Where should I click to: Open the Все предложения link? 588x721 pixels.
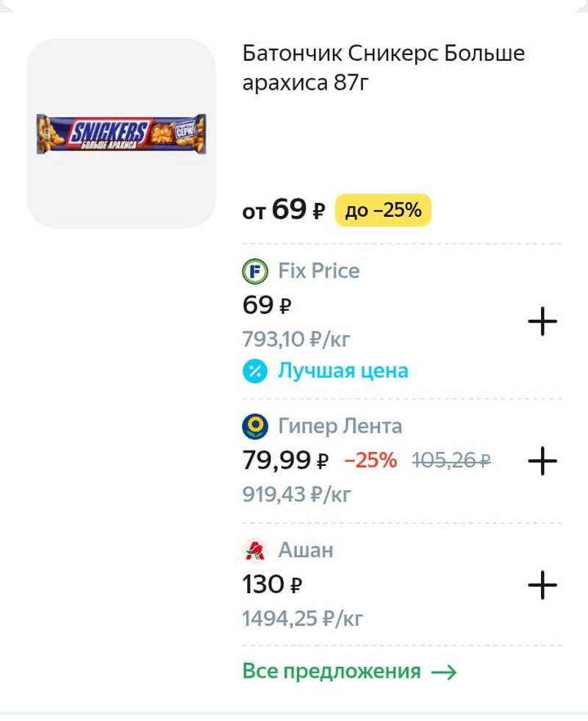[331, 672]
